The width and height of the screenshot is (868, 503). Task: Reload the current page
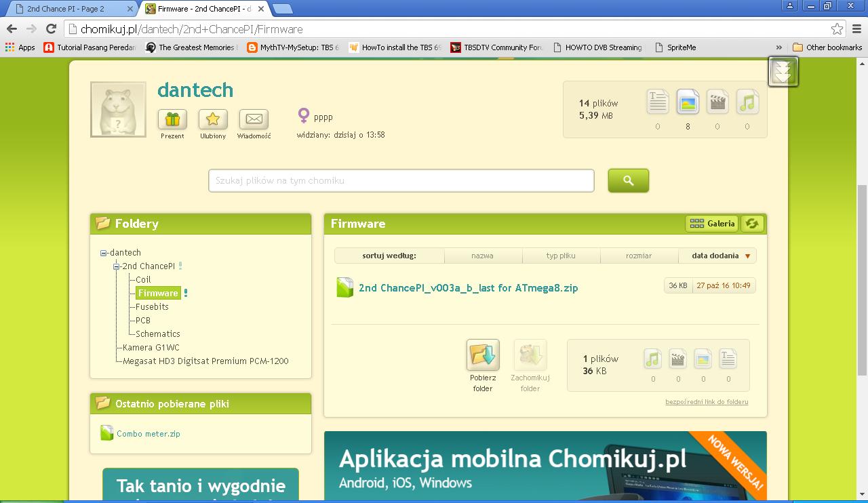[x=51, y=29]
